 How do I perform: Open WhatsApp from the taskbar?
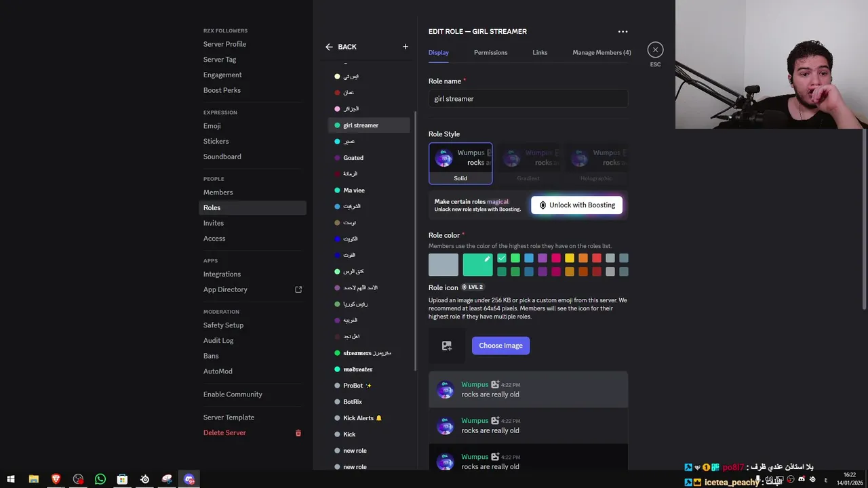click(100, 479)
